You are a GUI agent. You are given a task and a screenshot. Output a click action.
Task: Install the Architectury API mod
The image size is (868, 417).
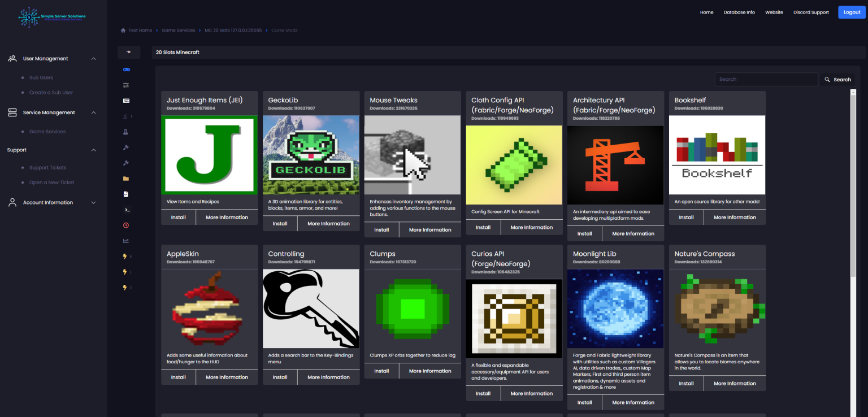[x=585, y=233]
